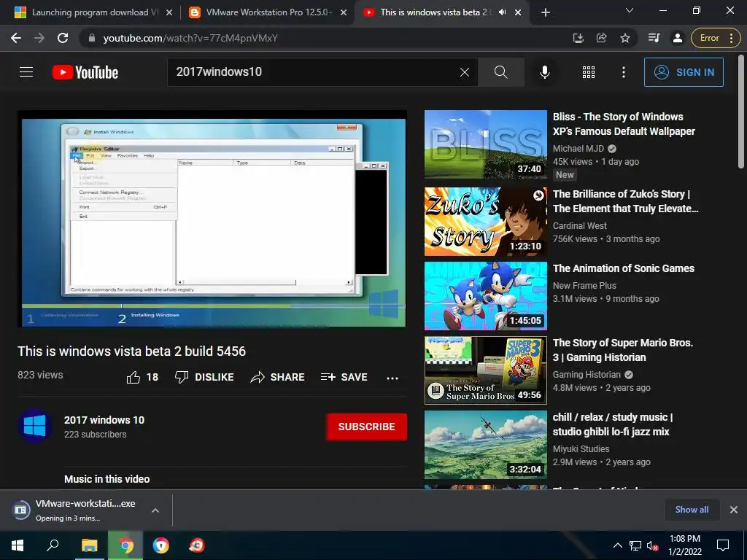Dislike the video
This screenshot has height=560, width=747.
204,377
